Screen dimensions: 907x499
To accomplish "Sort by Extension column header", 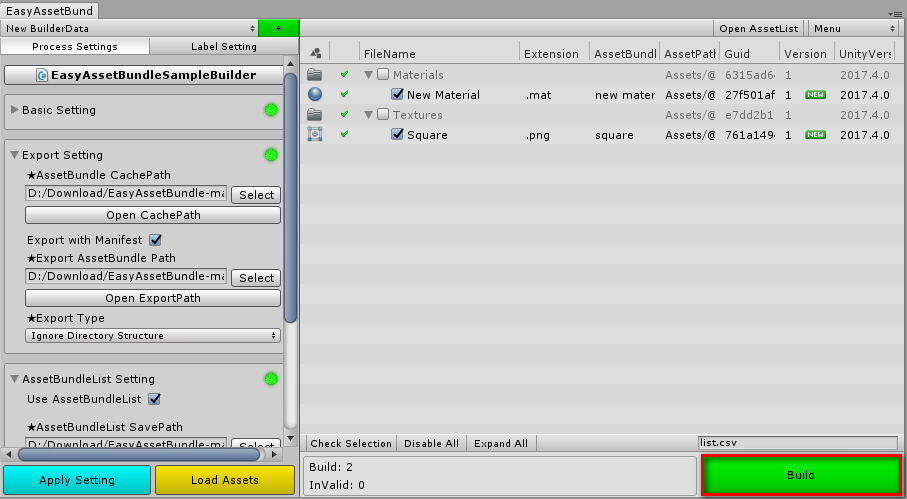I will (x=554, y=53).
